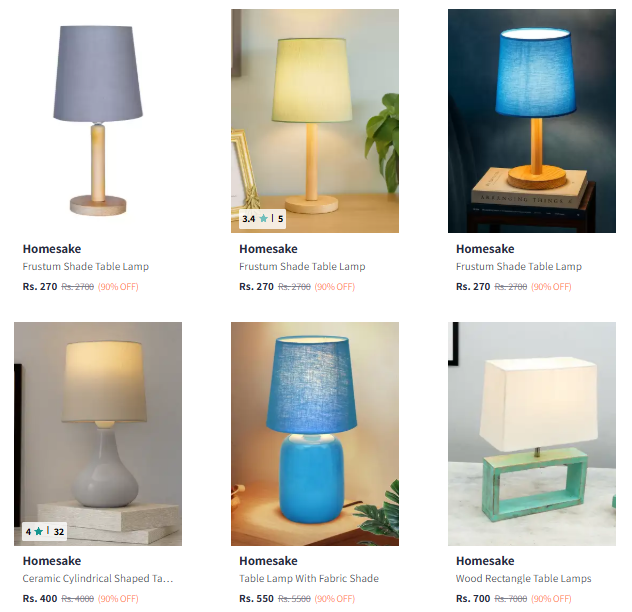Click the teal star icon on yellow lamp
This screenshot has width=632, height=612.
pyautogui.click(x=264, y=219)
